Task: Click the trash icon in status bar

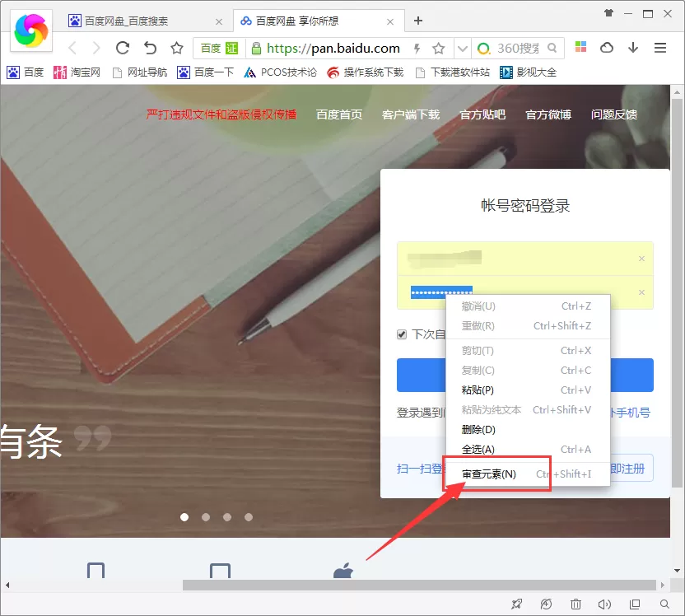Action: click(575, 604)
